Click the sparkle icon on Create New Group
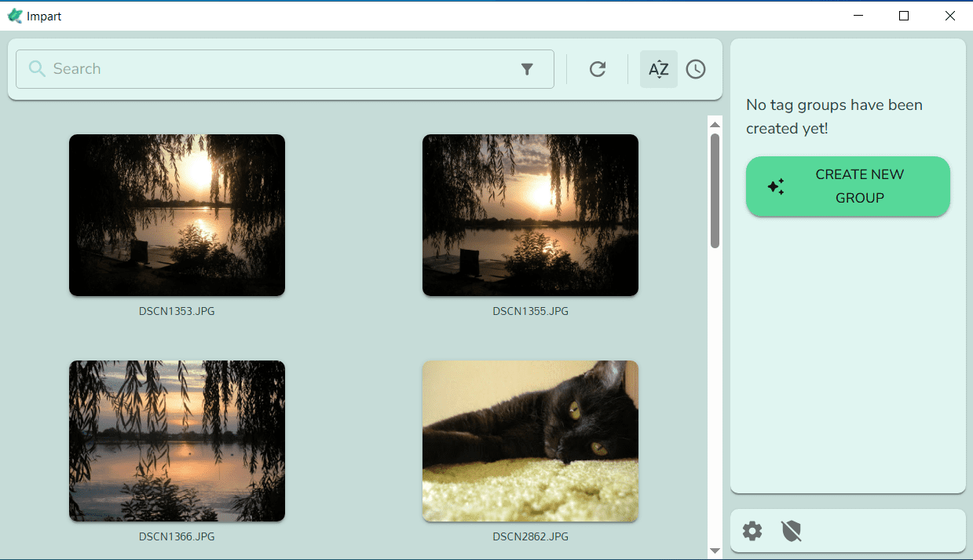Screen dimensions: 973x560 tap(776, 186)
